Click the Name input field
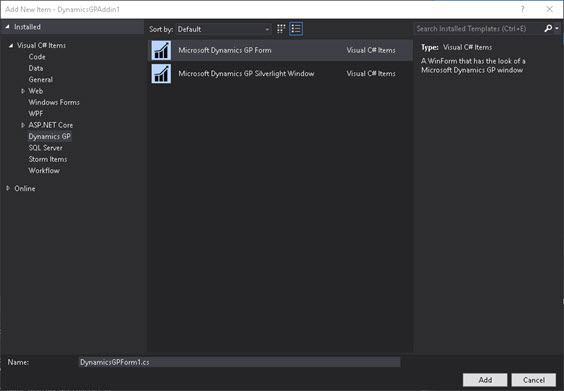 239,362
